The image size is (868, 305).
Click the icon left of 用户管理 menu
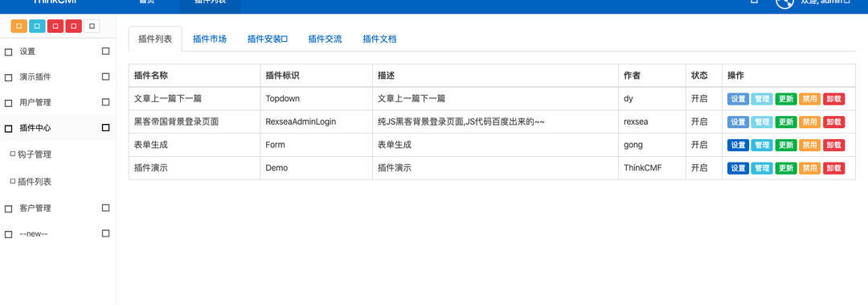pyautogui.click(x=8, y=103)
